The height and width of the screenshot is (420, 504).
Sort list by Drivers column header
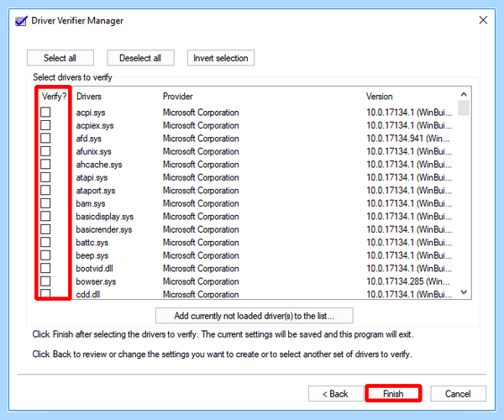click(x=89, y=97)
